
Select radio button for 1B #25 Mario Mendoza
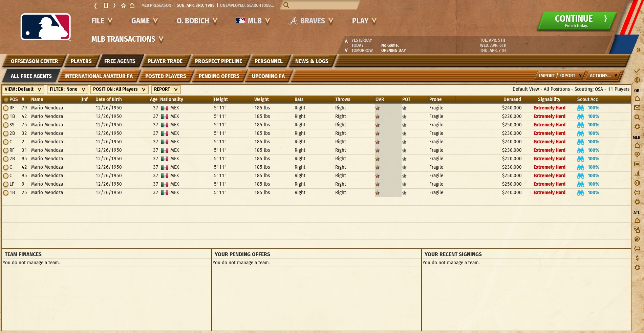pos(6,193)
